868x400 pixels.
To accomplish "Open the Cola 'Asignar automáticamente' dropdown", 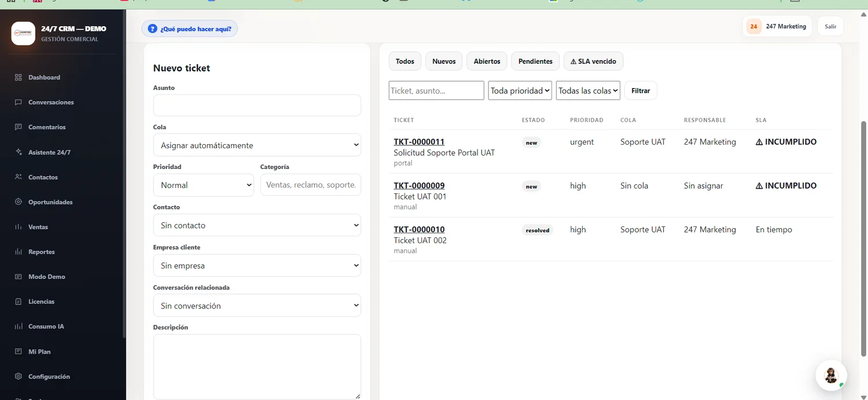I will [257, 145].
